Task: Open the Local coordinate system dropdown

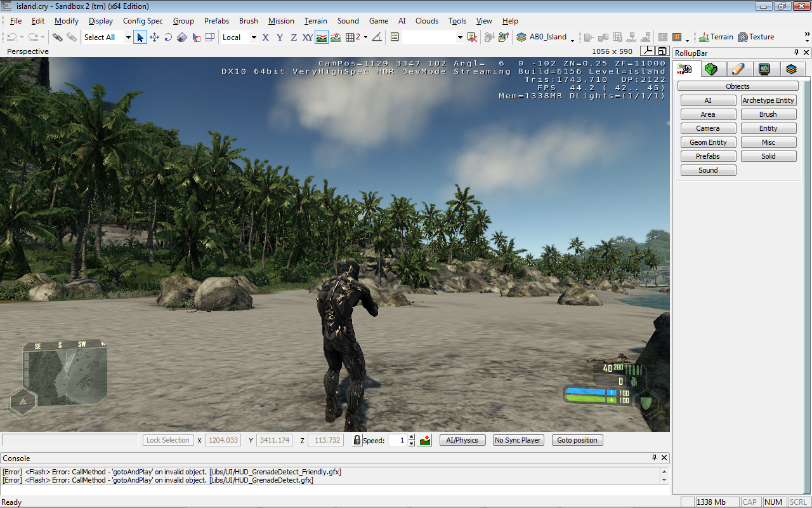Action: coord(254,37)
